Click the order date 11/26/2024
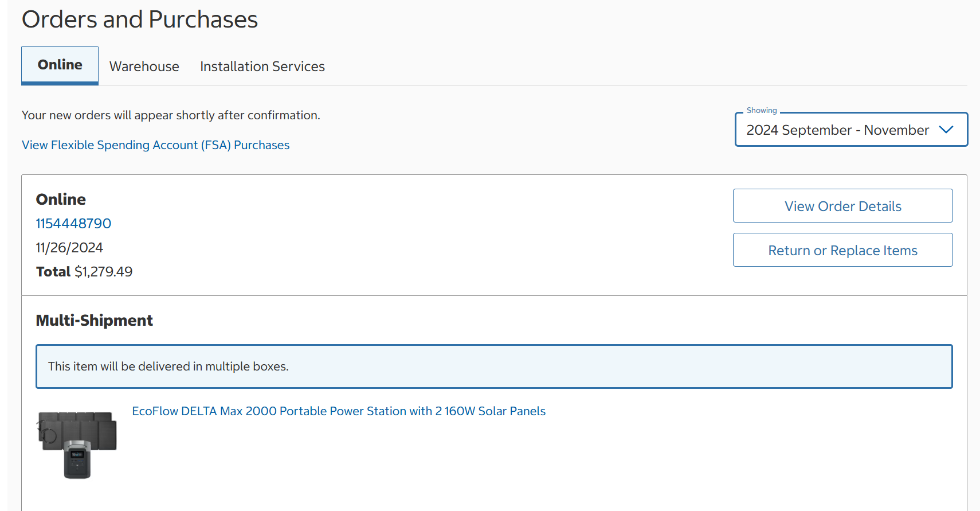Viewport: 980px width, 511px height. pos(69,248)
